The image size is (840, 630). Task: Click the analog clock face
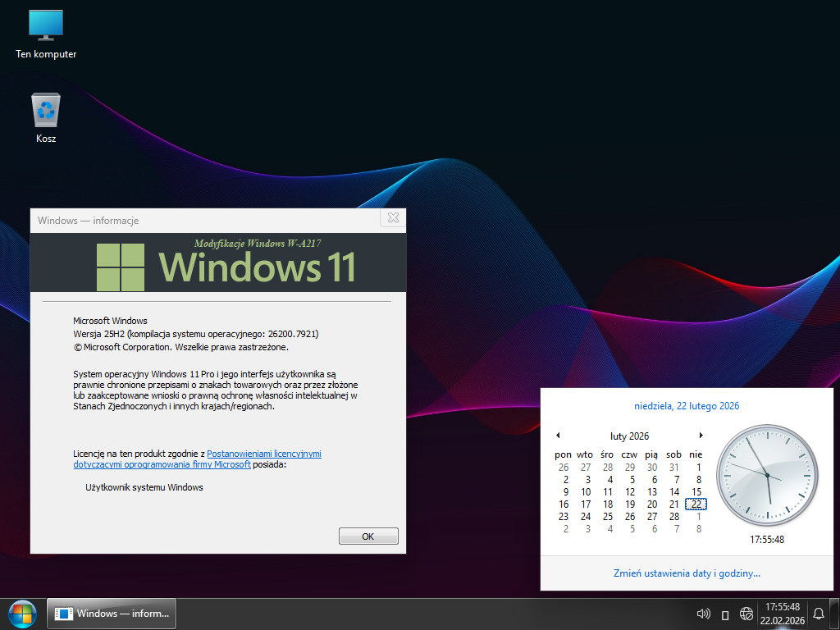click(767, 475)
